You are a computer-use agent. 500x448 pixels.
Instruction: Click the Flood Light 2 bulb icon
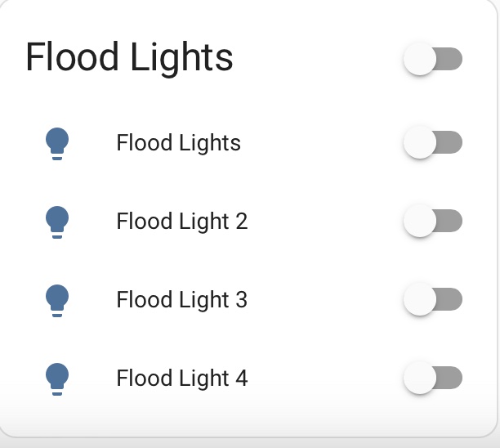56,222
